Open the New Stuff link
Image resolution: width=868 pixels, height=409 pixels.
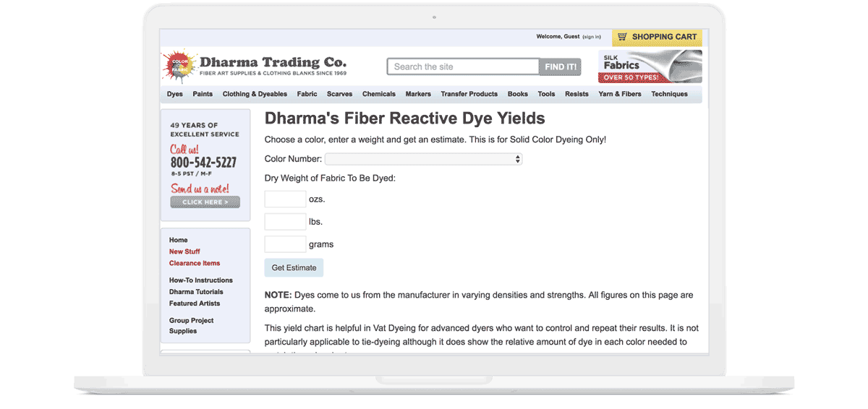(x=184, y=251)
